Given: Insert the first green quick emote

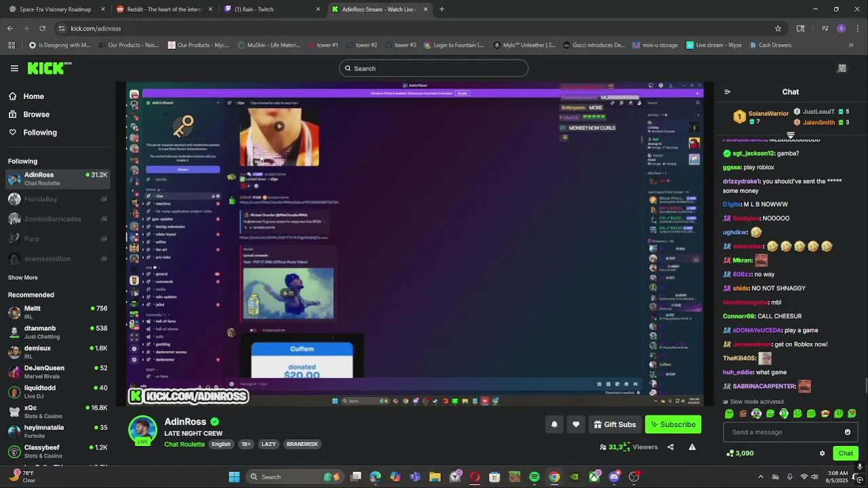Looking at the screenshot, I should pyautogui.click(x=729, y=413).
